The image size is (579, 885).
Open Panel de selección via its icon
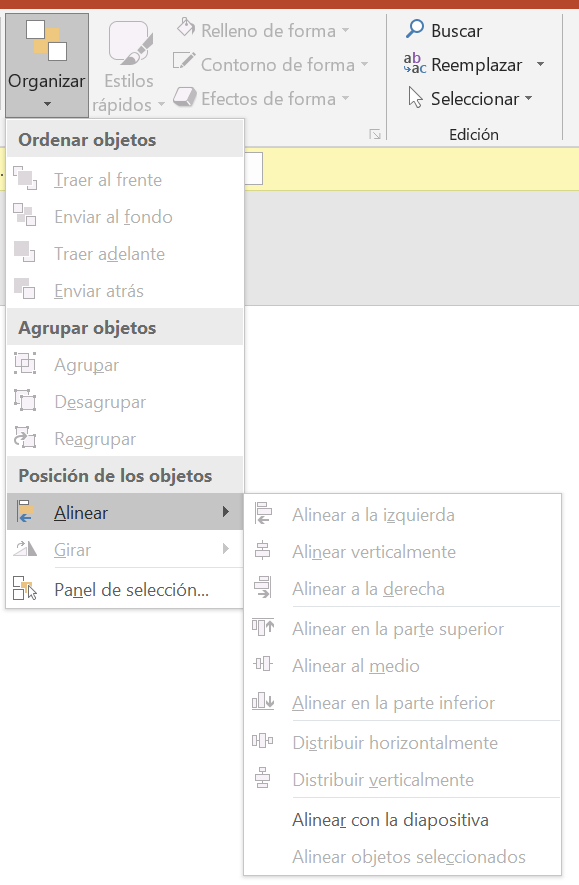pos(25,588)
